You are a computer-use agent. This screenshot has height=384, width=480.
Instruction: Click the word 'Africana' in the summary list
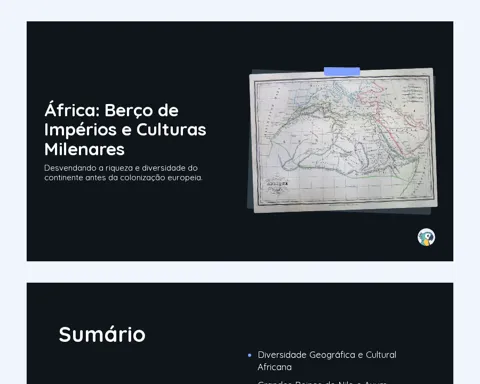click(x=275, y=367)
